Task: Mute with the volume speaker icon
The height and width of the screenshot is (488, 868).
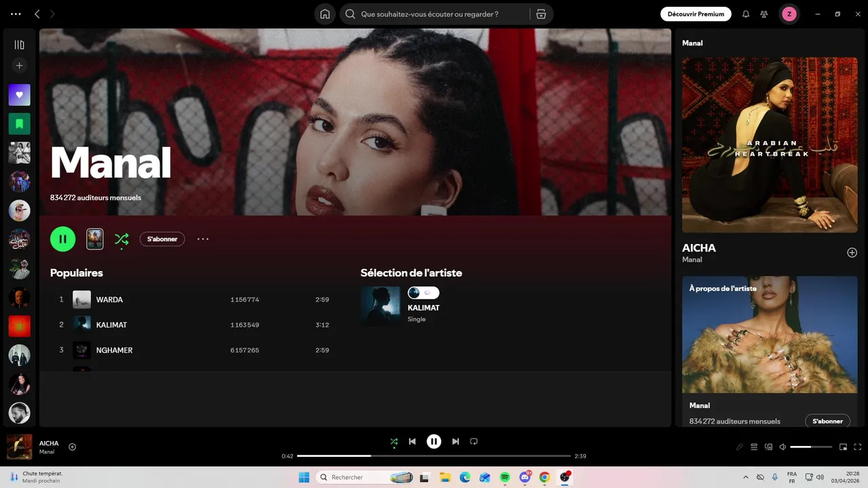Action: [783, 447]
